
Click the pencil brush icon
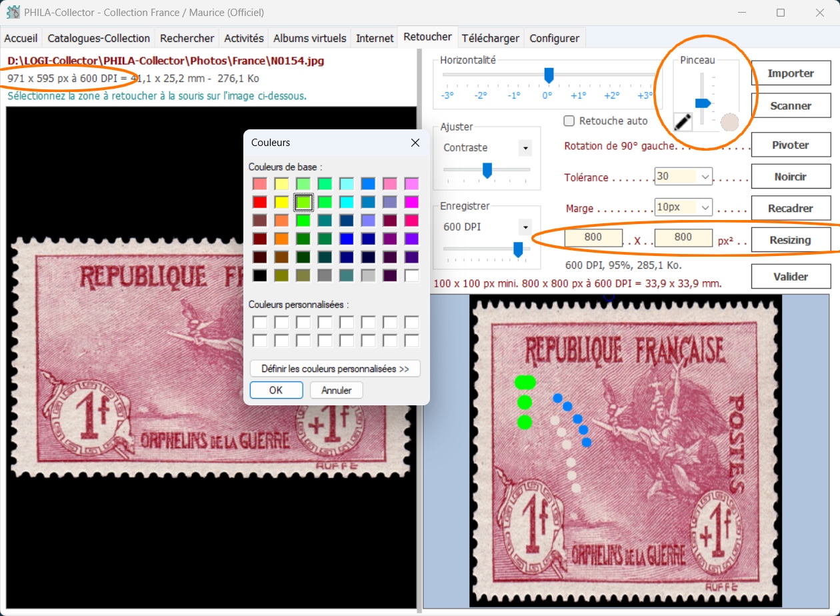point(683,122)
